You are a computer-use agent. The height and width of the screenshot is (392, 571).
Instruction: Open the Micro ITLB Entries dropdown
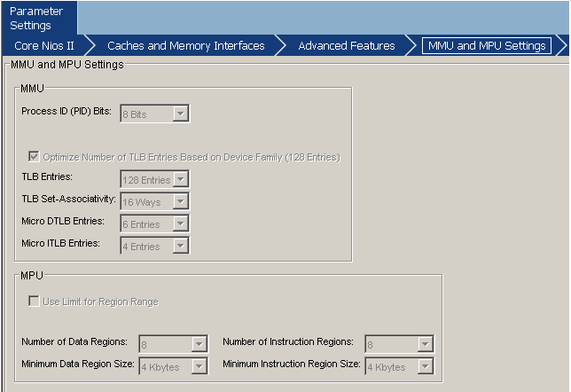155,246
